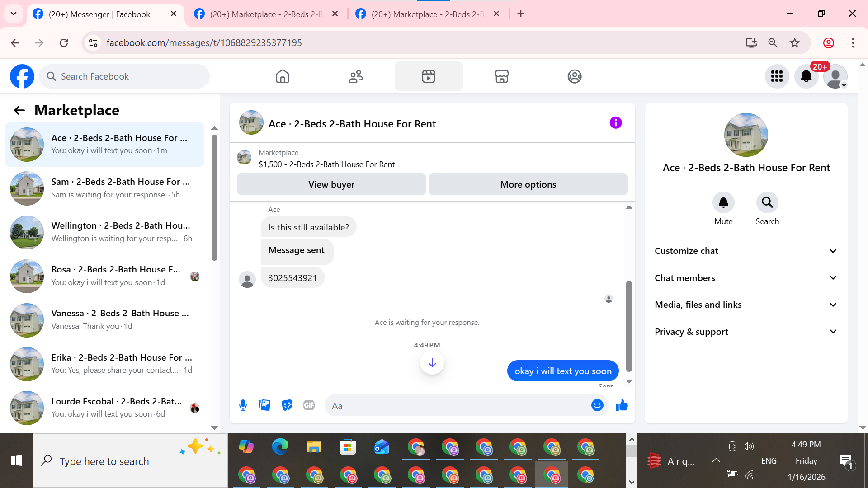
Task: Open the sticker picker icon
Action: click(287, 405)
